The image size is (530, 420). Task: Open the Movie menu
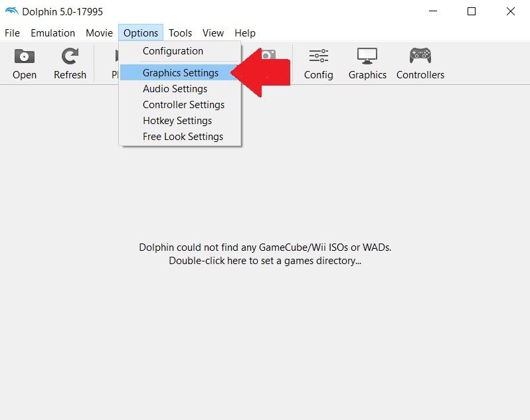tap(99, 33)
